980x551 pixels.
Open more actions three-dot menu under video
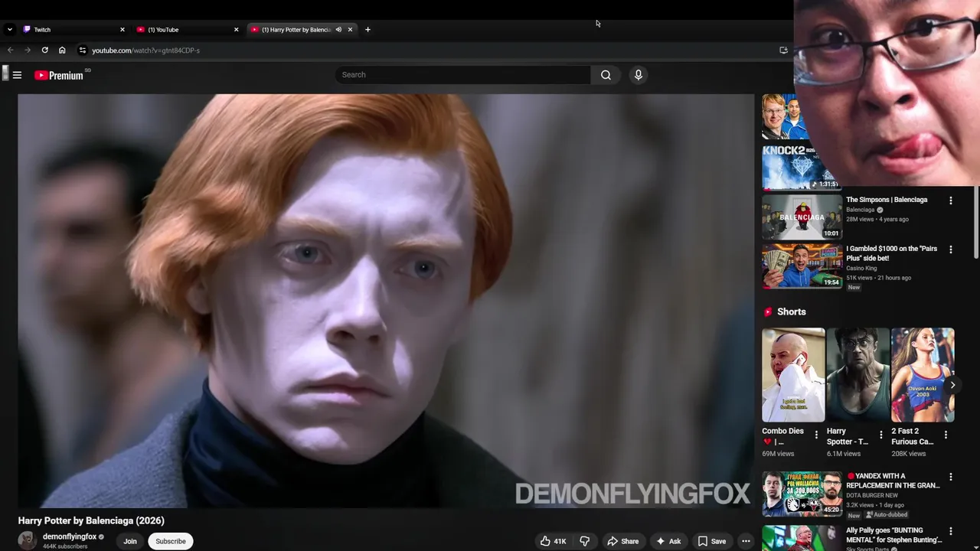746,541
